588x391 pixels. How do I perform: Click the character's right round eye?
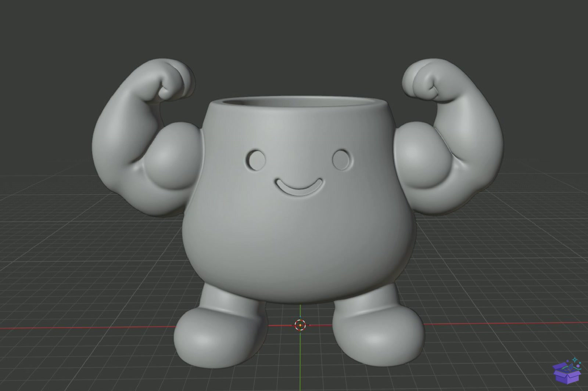(x=342, y=160)
